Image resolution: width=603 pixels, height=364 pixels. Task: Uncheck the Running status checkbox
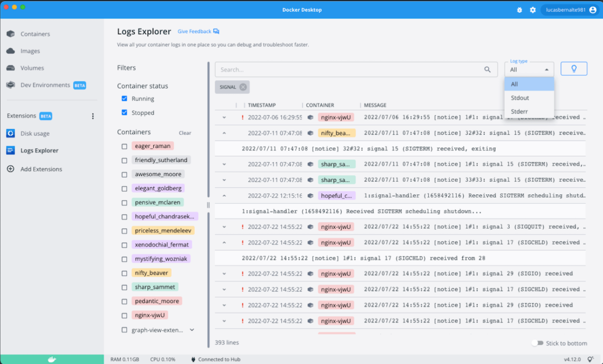coord(124,99)
